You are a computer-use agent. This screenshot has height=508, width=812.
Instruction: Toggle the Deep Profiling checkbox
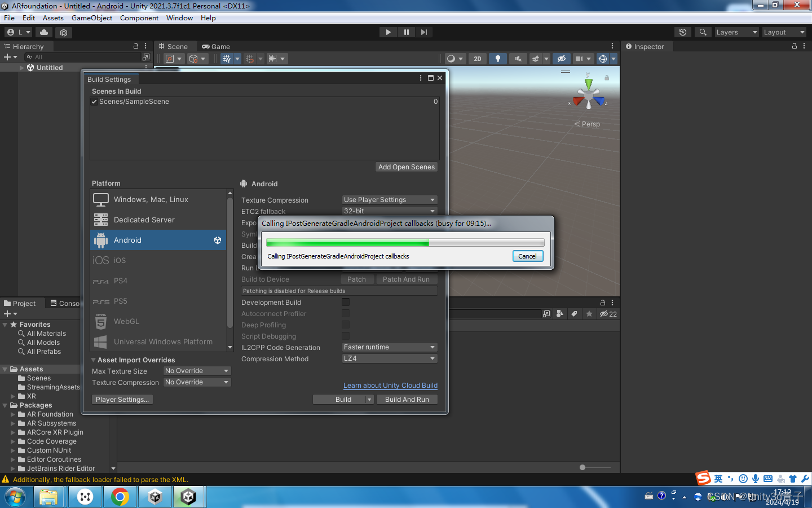[x=346, y=325]
